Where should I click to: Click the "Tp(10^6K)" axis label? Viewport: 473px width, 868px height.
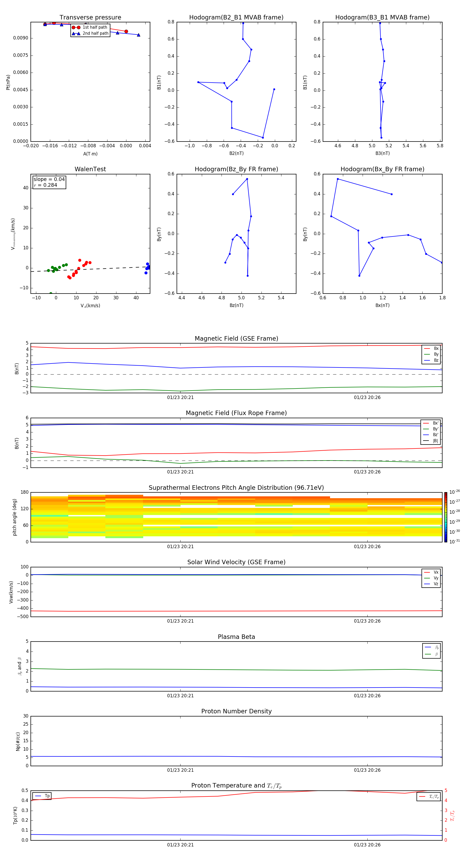pyautogui.click(x=15, y=815)
